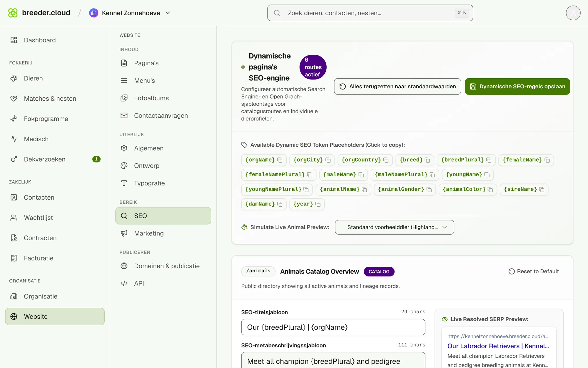Open Contracten in sidebar
This screenshot has height=368, width=588.
tap(55, 238)
